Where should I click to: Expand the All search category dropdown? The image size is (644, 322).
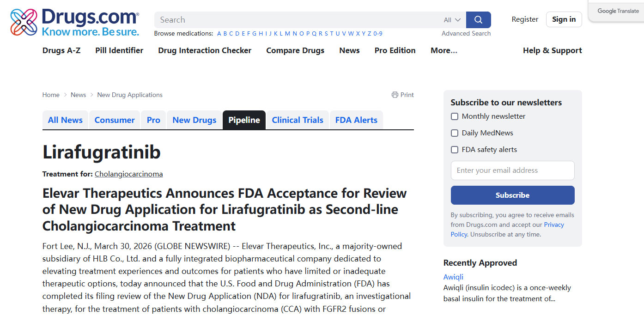click(x=452, y=20)
